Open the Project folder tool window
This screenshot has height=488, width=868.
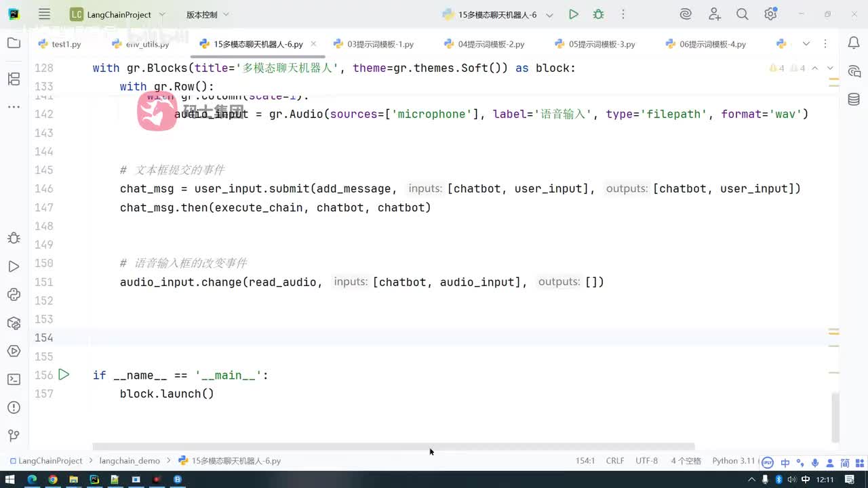pos(14,43)
